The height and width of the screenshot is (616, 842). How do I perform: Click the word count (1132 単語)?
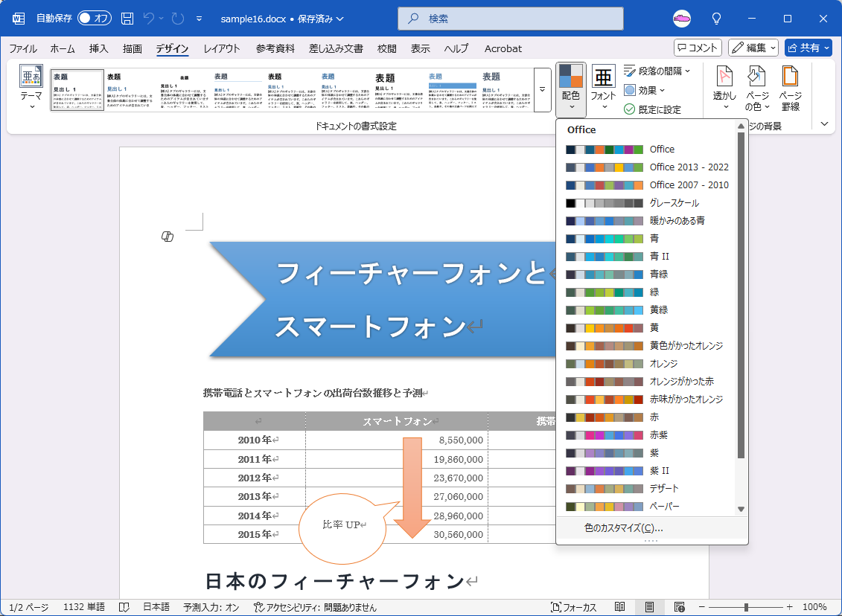point(84,607)
